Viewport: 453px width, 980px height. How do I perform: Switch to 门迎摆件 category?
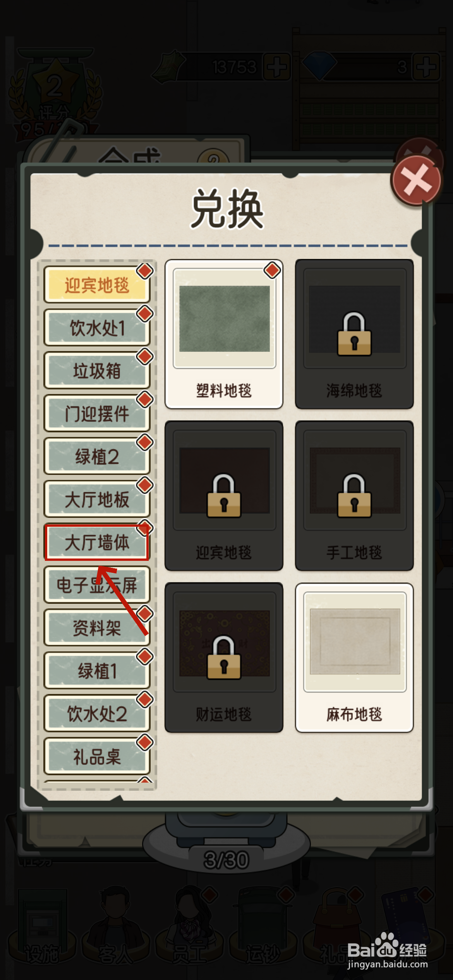pos(97,413)
